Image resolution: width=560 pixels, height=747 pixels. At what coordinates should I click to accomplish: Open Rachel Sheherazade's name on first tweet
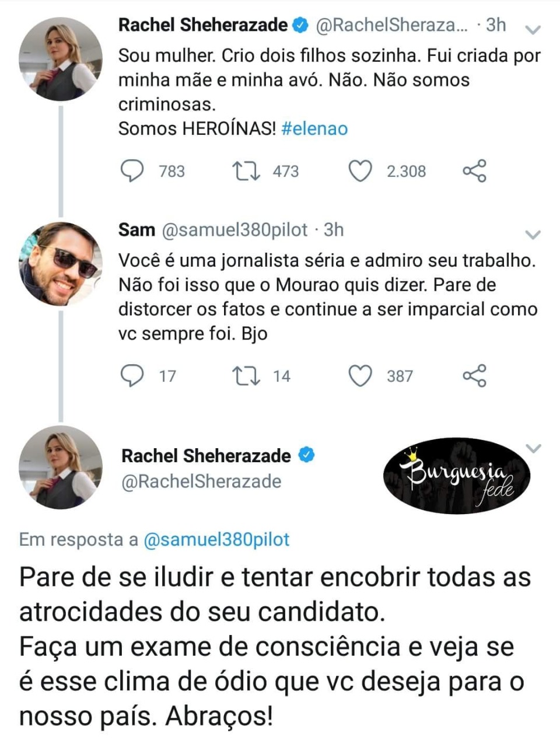[202, 25]
